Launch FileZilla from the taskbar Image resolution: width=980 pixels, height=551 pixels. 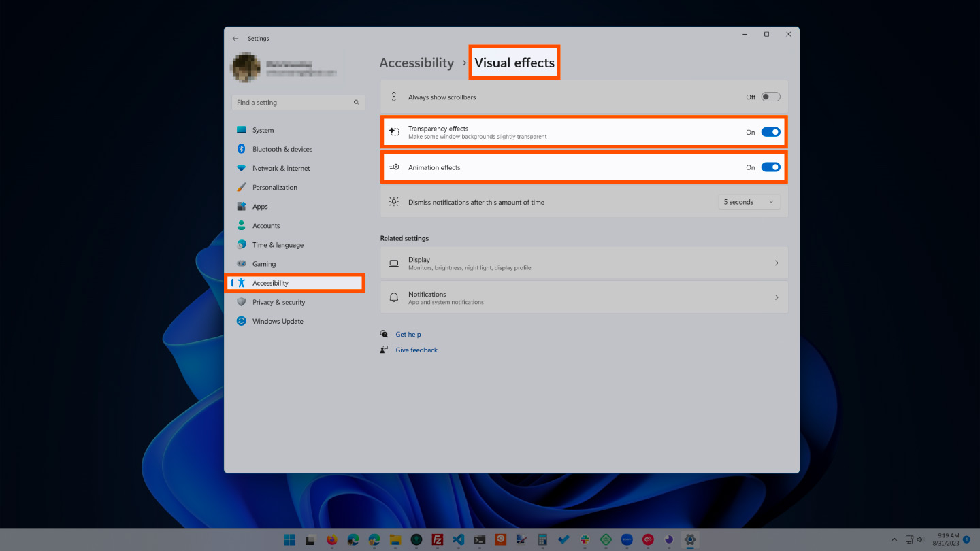438,539
